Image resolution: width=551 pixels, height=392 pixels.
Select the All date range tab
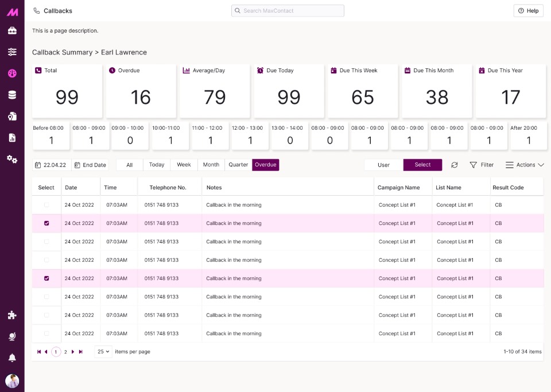pyautogui.click(x=129, y=165)
